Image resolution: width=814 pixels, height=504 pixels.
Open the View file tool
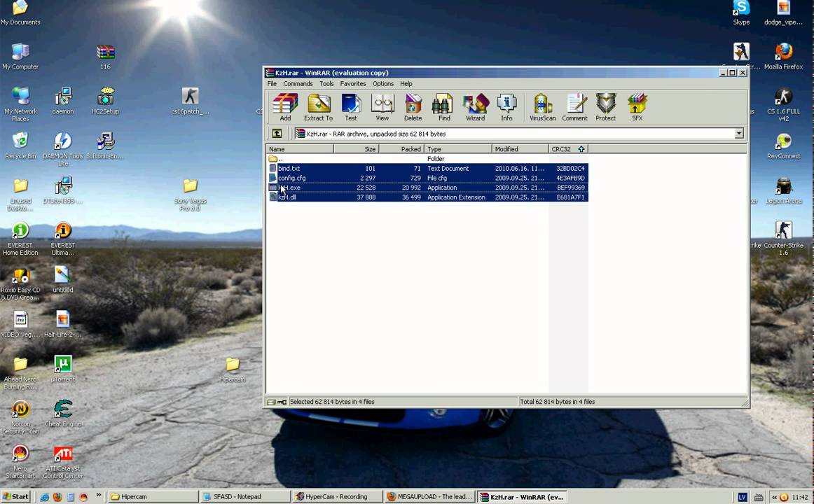pos(382,107)
